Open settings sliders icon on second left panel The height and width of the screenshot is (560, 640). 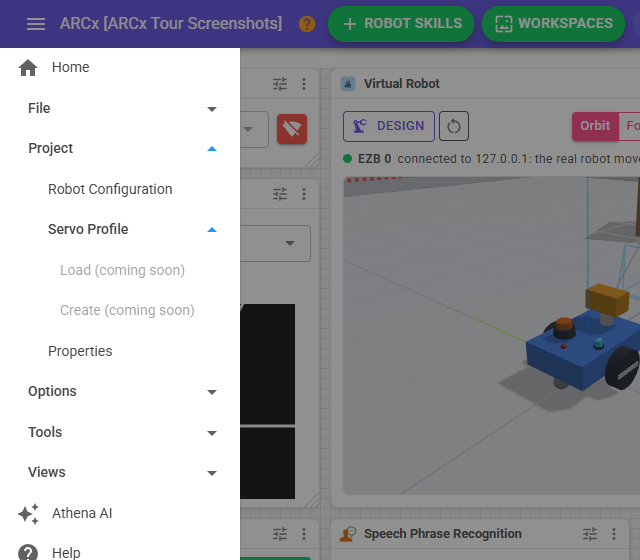(x=280, y=194)
